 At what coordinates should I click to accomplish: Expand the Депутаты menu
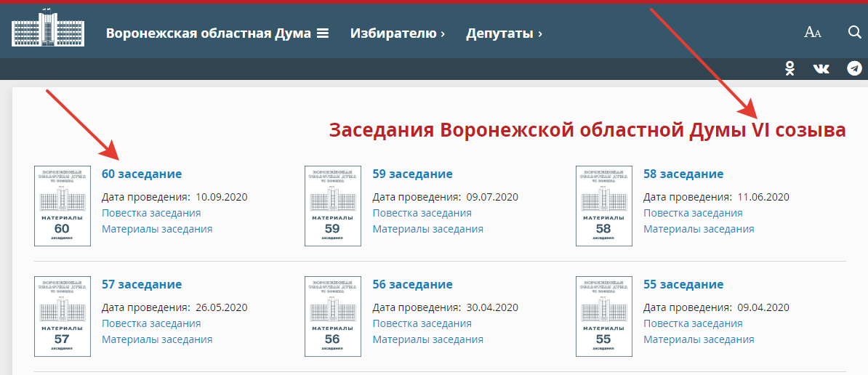tap(504, 33)
